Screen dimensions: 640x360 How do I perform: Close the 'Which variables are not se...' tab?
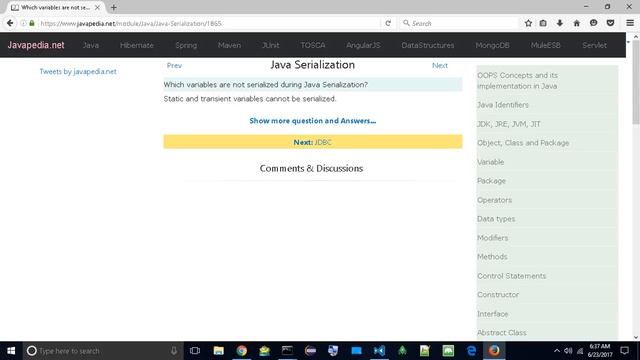(97, 7)
